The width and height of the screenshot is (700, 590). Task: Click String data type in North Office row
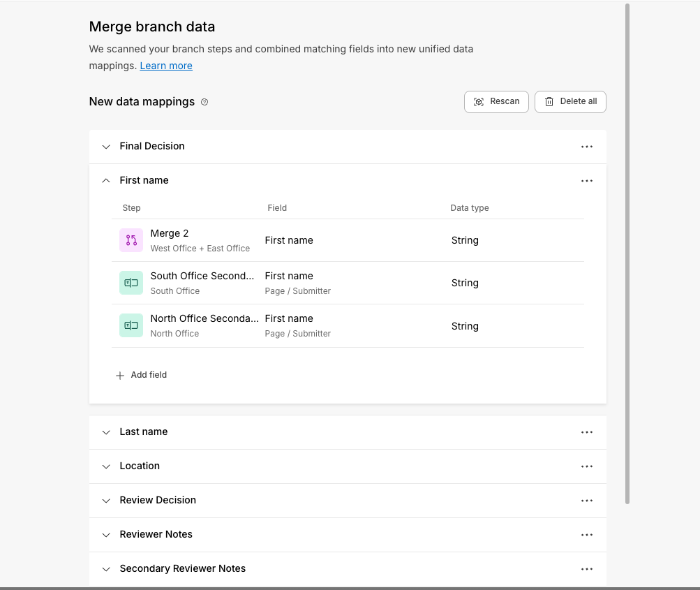click(x=465, y=326)
